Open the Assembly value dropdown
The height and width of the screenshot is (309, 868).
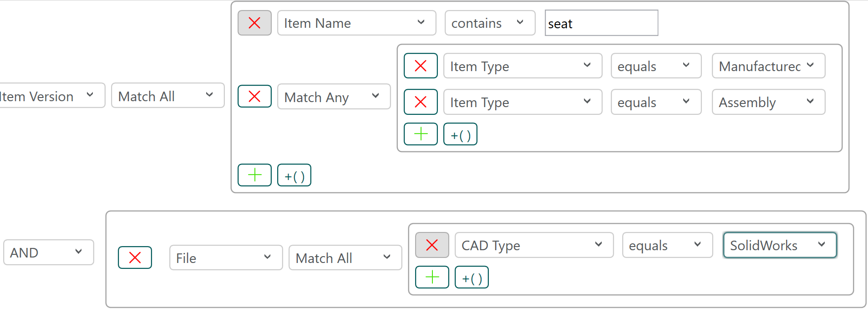(x=768, y=102)
